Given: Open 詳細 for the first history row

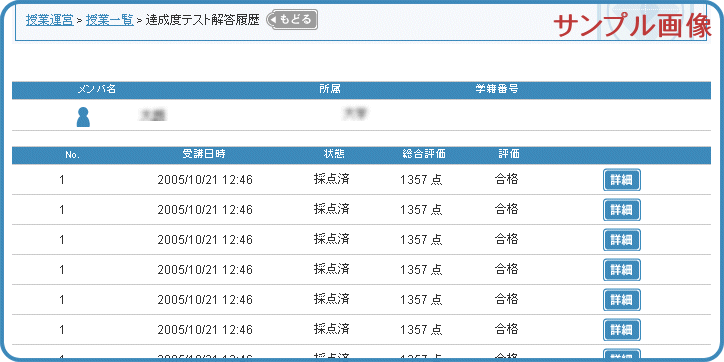Looking at the screenshot, I should click(x=621, y=180).
